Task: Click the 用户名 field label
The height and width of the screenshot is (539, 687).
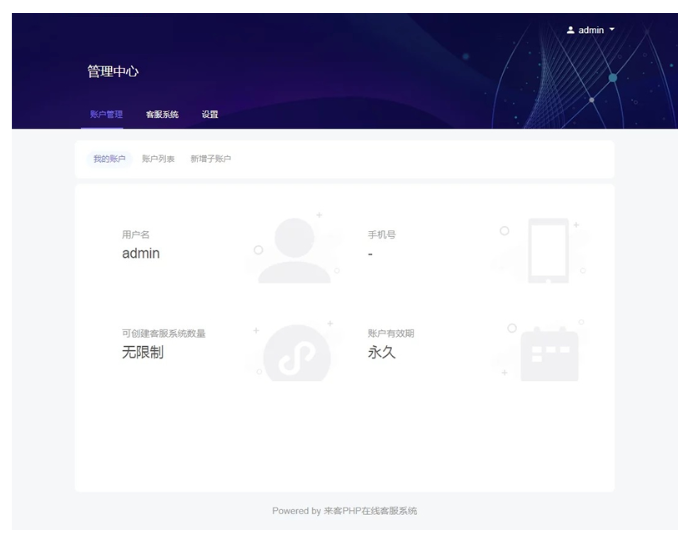Action: click(x=136, y=235)
